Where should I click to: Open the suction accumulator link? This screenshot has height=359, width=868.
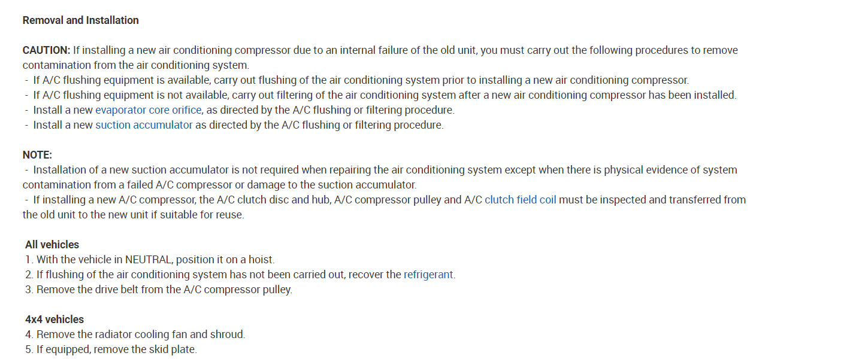click(144, 125)
